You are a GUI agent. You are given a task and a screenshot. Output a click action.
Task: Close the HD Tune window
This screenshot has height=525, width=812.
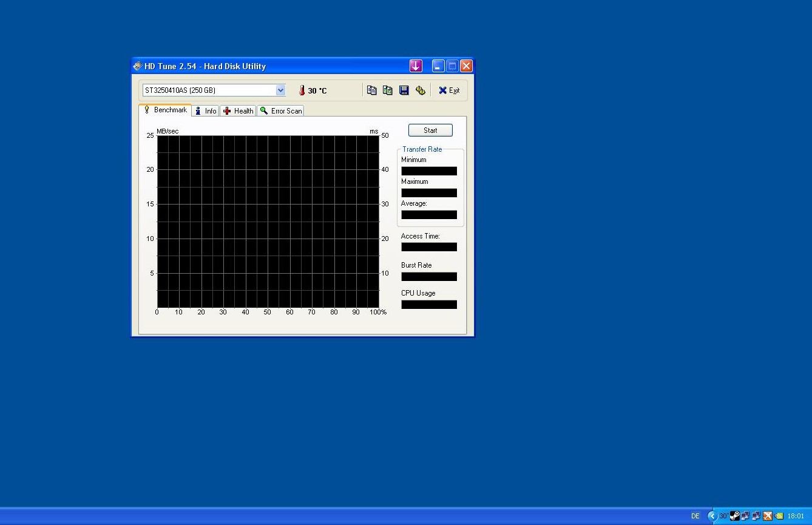(x=466, y=66)
